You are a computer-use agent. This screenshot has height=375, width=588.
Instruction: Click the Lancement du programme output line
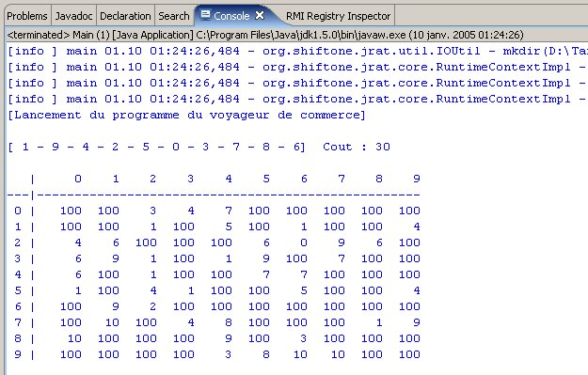(x=186, y=115)
